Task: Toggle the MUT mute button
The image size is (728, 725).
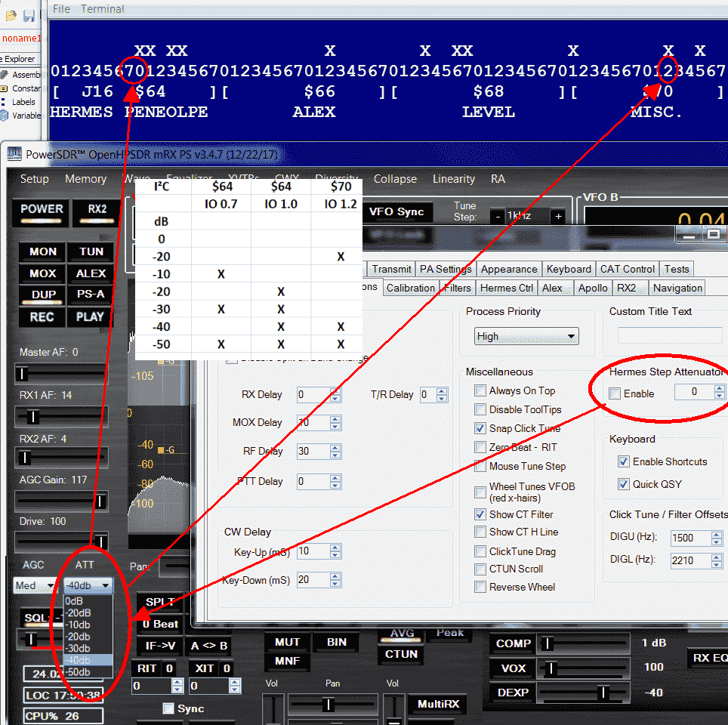Action: click(287, 643)
